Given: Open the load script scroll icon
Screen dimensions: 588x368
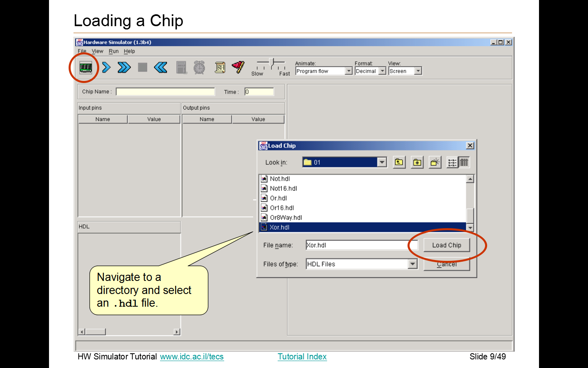Looking at the screenshot, I should pos(220,67).
